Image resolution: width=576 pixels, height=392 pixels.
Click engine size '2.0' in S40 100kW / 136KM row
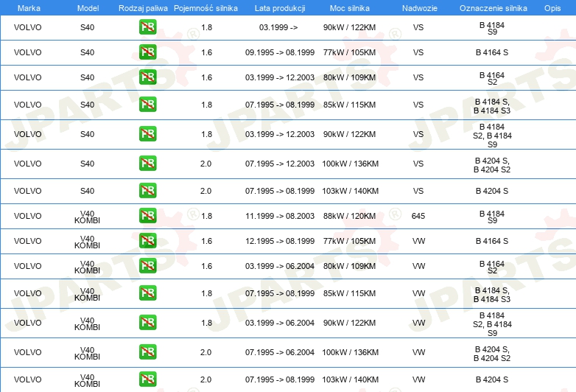(x=206, y=164)
